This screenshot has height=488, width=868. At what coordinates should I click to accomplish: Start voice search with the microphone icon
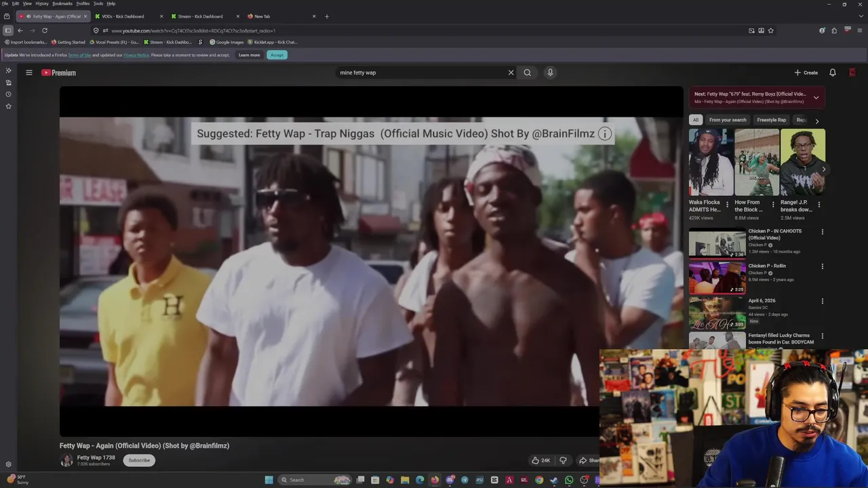coord(550,73)
